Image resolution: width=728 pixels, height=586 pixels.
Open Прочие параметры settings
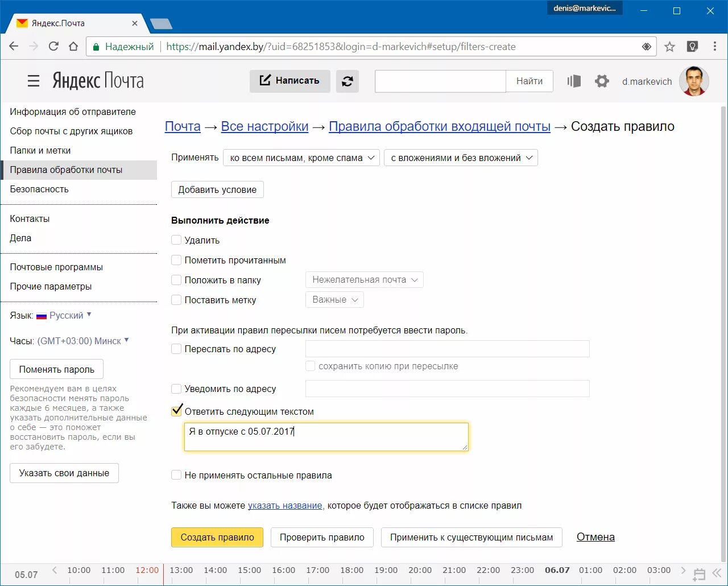pos(51,286)
